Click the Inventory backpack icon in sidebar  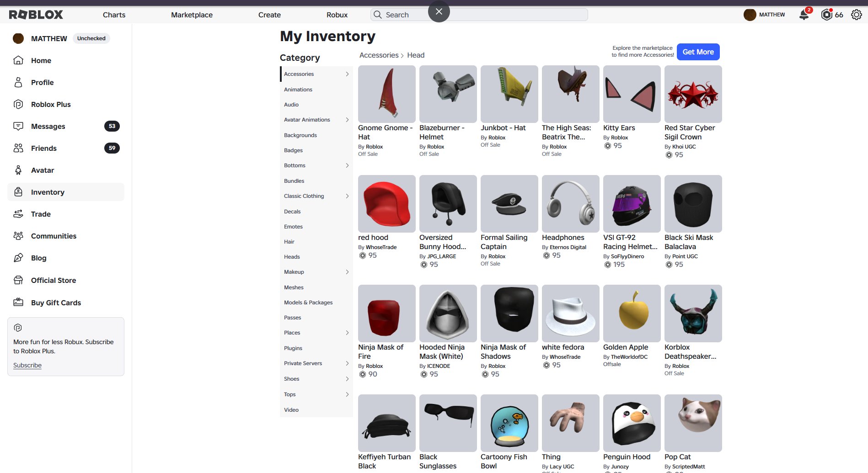point(18,192)
